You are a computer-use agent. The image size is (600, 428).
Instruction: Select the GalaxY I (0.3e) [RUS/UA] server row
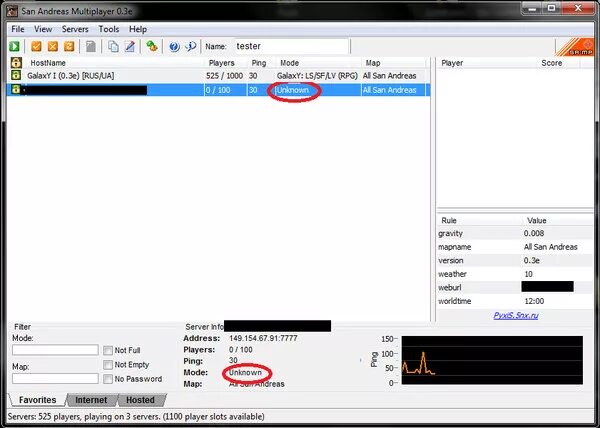click(218, 76)
